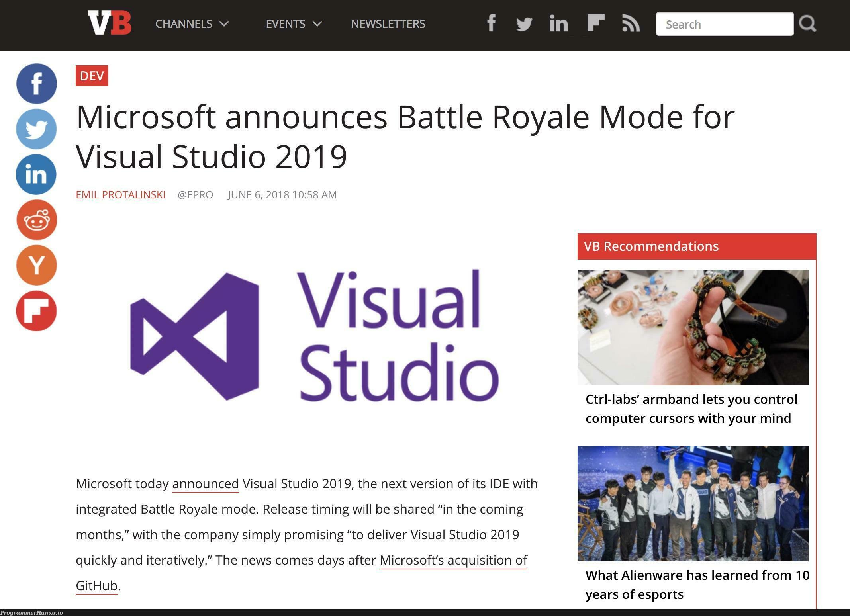Click the article headline text
This screenshot has width=850, height=616.
click(405, 136)
